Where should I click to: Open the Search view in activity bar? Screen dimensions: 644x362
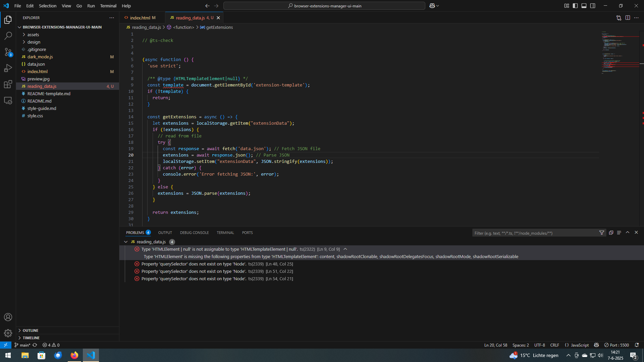click(x=8, y=36)
